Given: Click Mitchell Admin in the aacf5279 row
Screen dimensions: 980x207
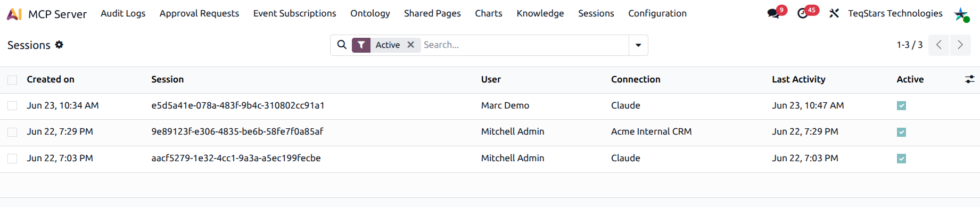Looking at the screenshot, I should 513,158.
